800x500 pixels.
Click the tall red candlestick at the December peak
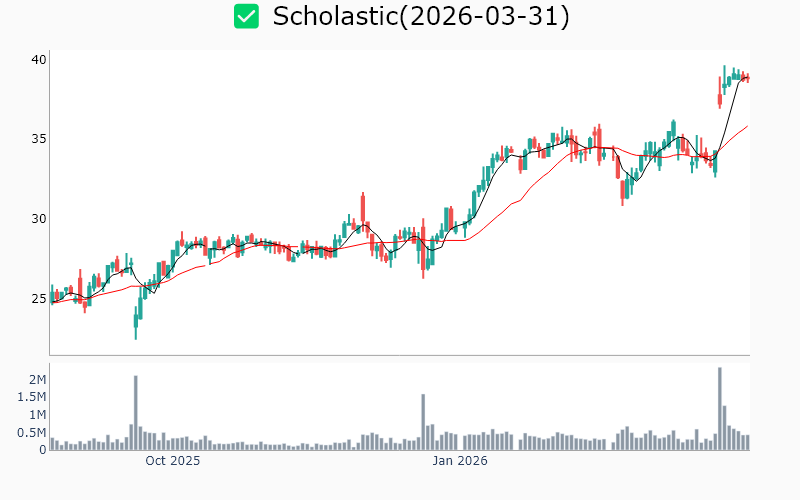363,212
